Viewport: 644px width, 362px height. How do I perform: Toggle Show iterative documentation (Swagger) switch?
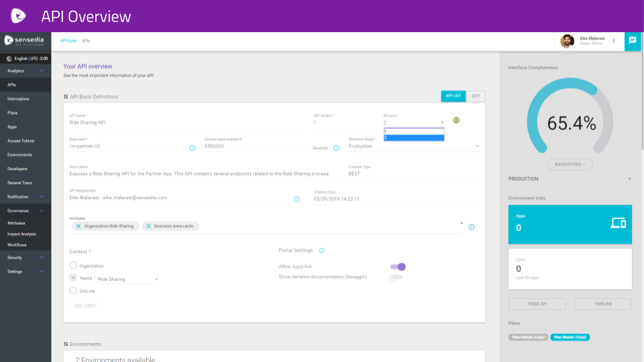pyautogui.click(x=396, y=278)
